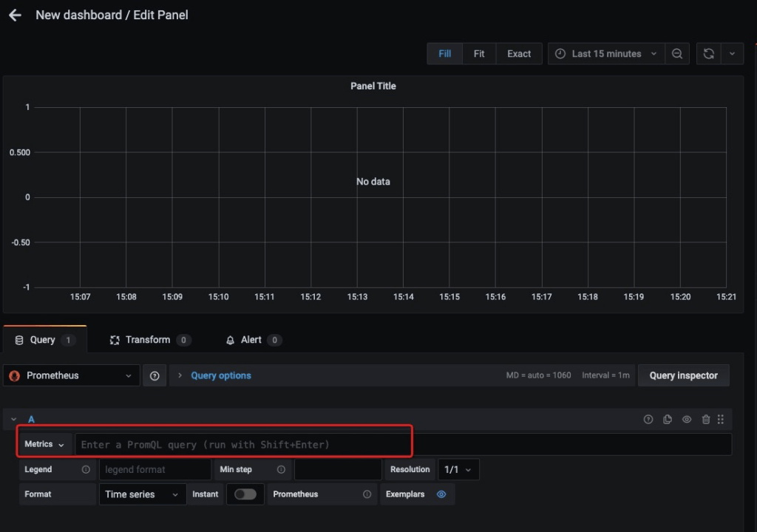The width and height of the screenshot is (757, 532).
Task: Show help for query A
Action: pyautogui.click(x=648, y=419)
